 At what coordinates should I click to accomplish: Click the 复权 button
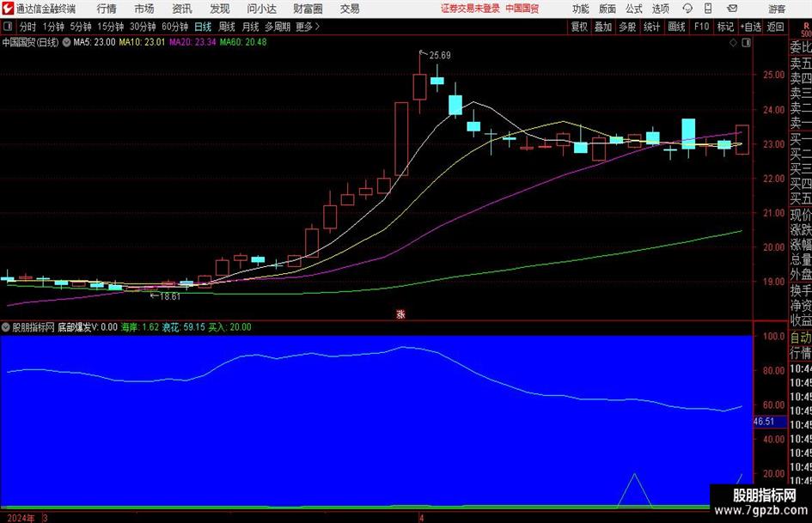tap(579, 27)
